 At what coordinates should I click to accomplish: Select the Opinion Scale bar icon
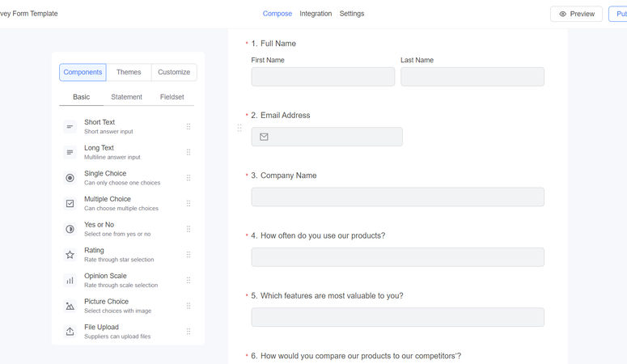(70, 281)
